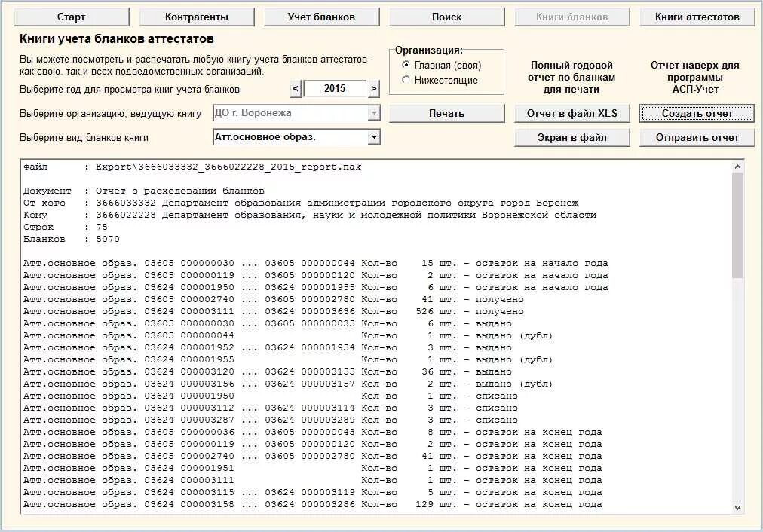
Task: Click the vertical scrollbar thumb
Action: [737, 225]
